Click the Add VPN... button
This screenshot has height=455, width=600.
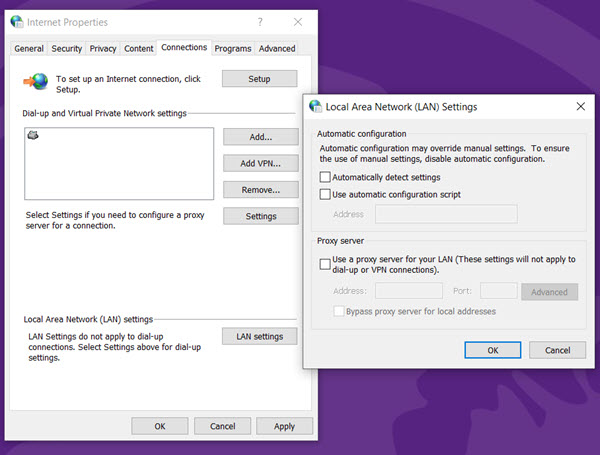(259, 163)
